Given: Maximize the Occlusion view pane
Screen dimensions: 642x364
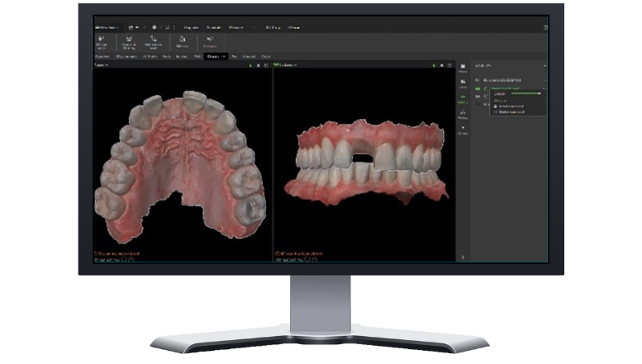Looking at the screenshot, I should tap(449, 65).
